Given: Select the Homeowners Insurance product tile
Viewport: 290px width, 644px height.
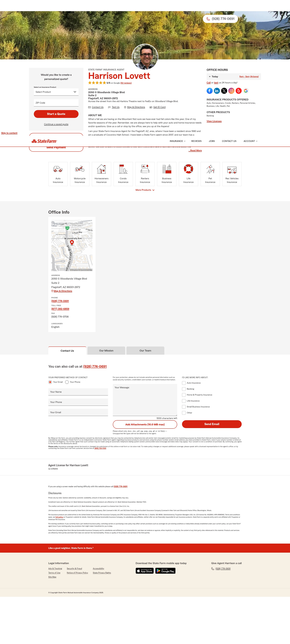Looking at the screenshot, I should point(101,174).
